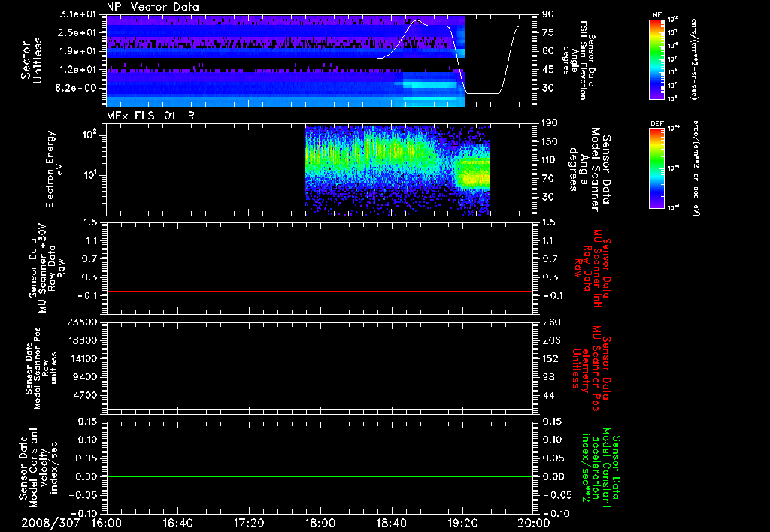Click the 'cnts/(cm**2-sr-sec)' color bar unit label
This screenshot has width=770, height=532.
[694, 59]
